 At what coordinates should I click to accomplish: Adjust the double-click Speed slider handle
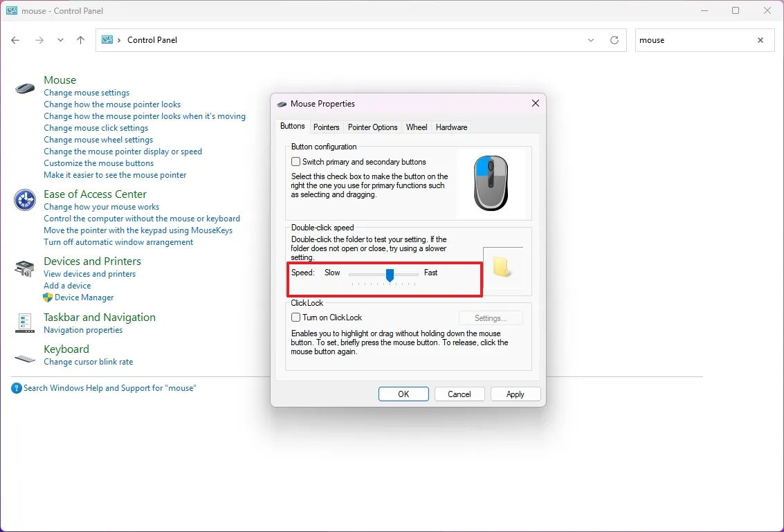pos(390,275)
